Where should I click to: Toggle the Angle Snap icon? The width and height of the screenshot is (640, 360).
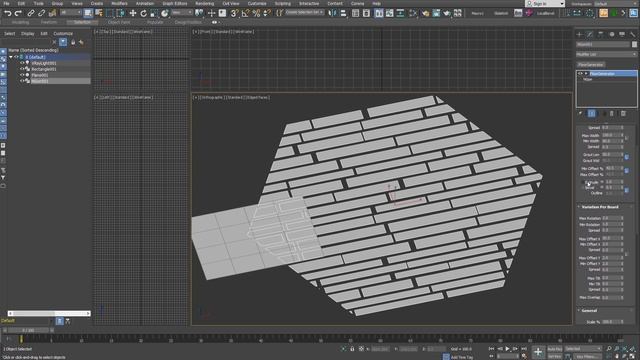click(x=245, y=13)
